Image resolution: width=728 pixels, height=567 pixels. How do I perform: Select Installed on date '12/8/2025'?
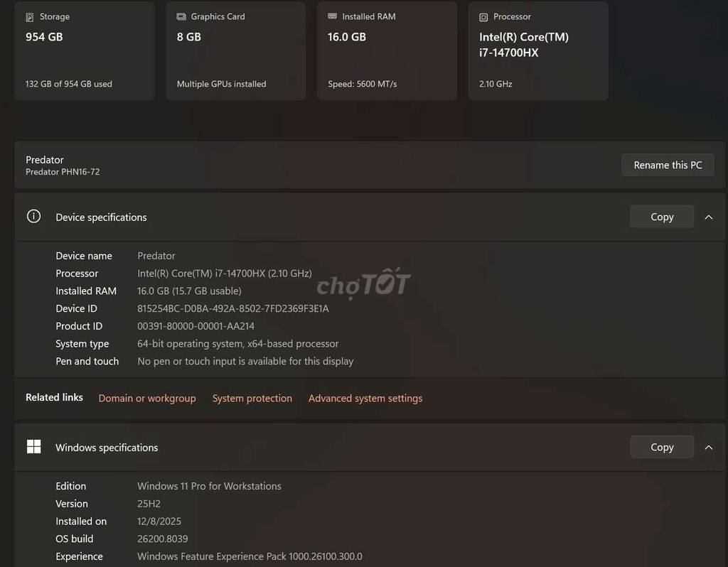159,521
